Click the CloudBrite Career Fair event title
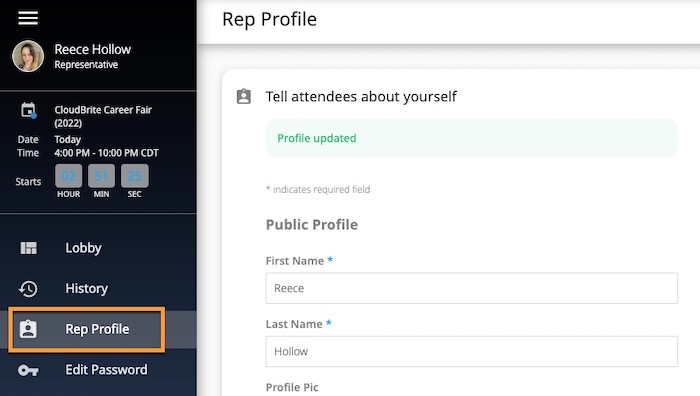 click(x=103, y=116)
